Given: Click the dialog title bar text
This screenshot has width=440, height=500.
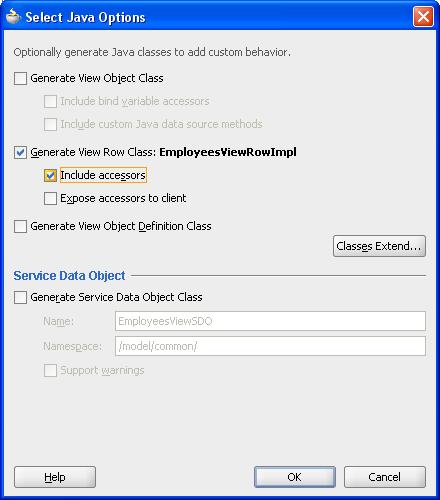Looking at the screenshot, I should [x=85, y=17].
